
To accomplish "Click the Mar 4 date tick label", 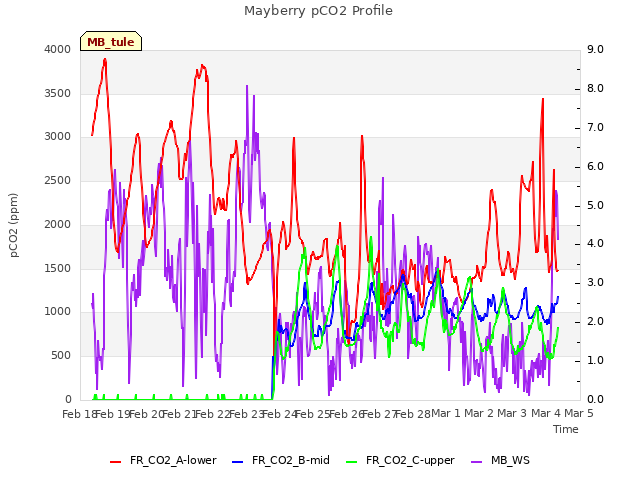I will pos(546,414).
